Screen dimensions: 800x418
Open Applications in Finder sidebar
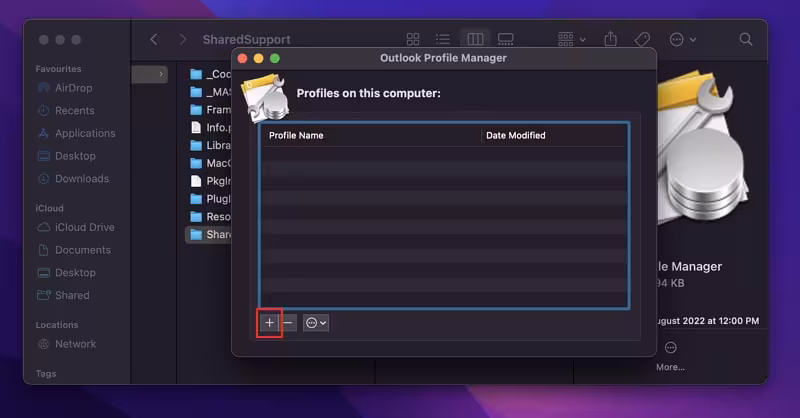pyautogui.click(x=77, y=133)
